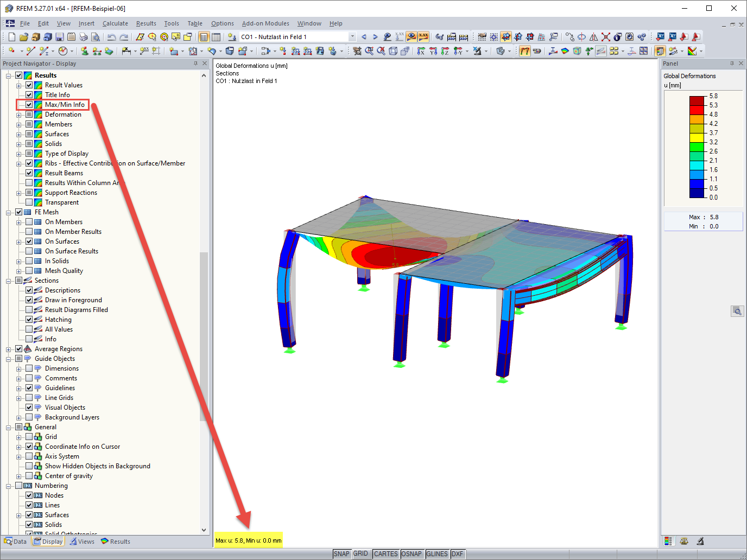Viewport: 747px width, 560px height.
Task: Click the red 5.3 color swatch in legend
Action: pos(697,110)
